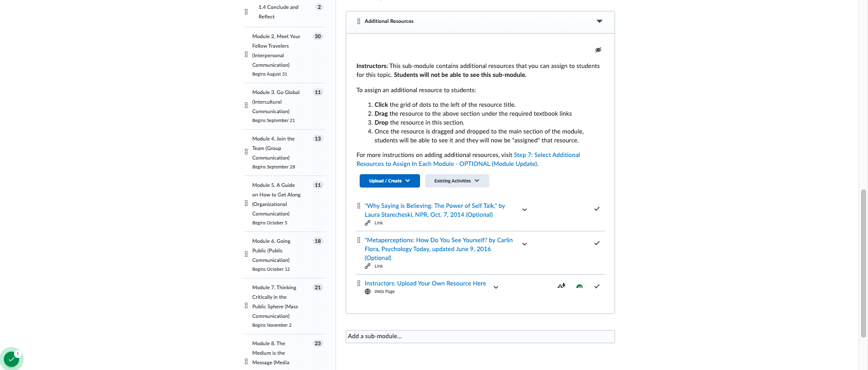Click the page vertical scrollbar thumb
The width and height of the screenshot is (868, 370).
coord(864,263)
